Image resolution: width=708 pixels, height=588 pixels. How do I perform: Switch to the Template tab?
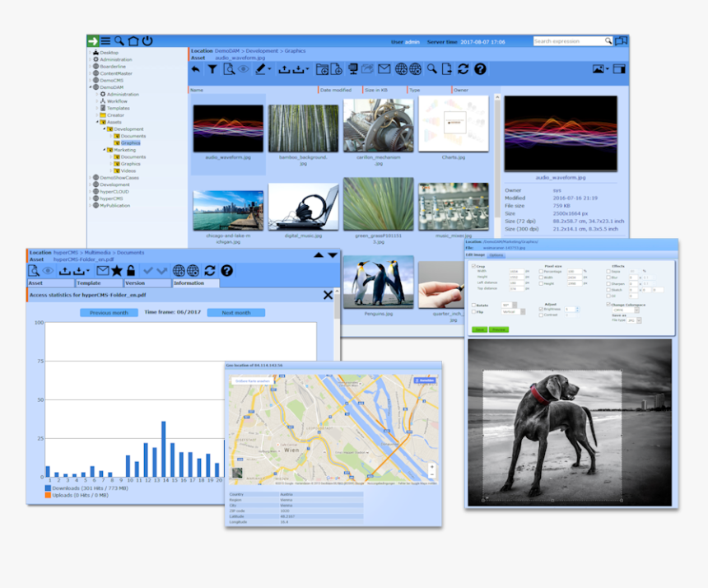click(100, 283)
